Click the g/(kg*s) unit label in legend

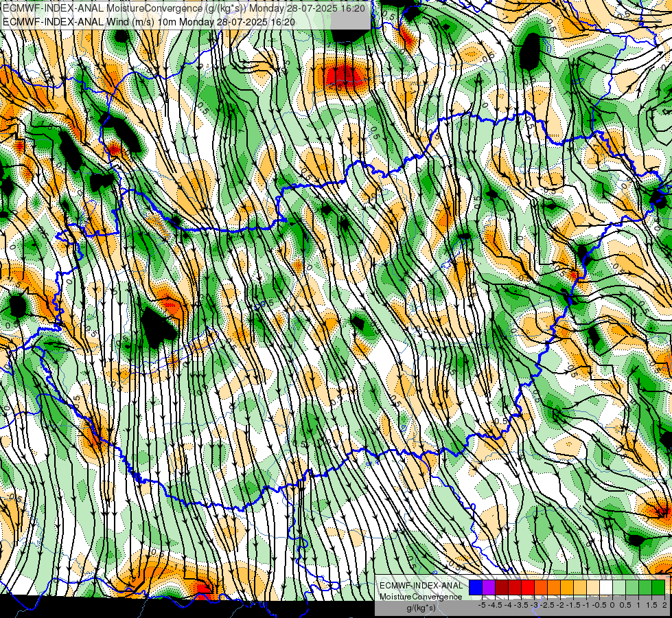pyautogui.click(x=421, y=608)
